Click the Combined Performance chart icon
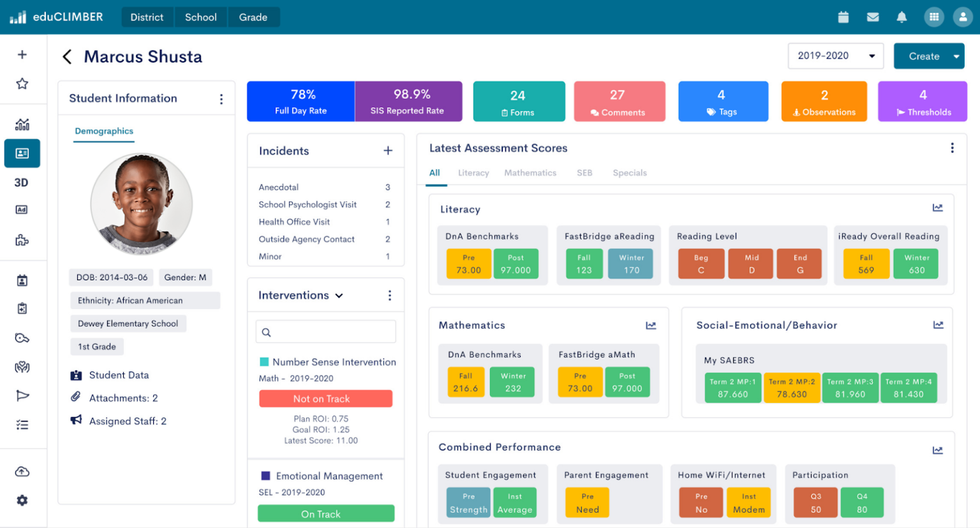980x528 pixels. (938, 450)
